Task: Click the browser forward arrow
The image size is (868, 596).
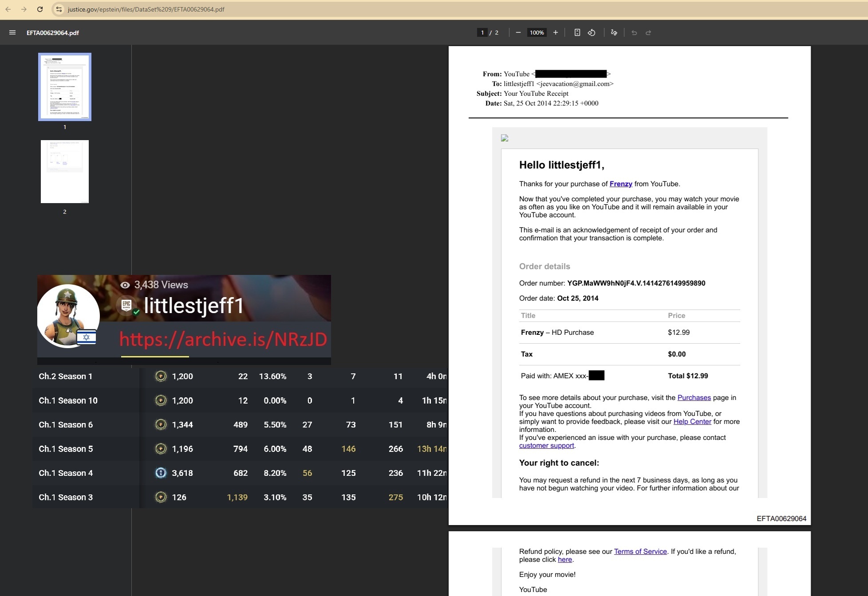Action: [x=24, y=9]
